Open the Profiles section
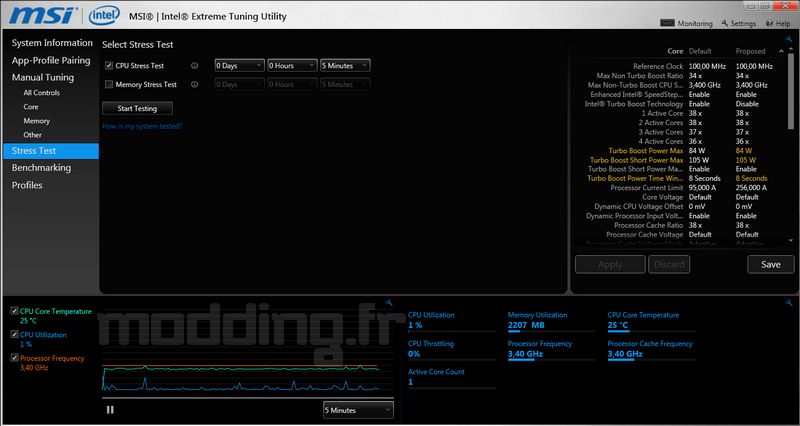 click(27, 185)
